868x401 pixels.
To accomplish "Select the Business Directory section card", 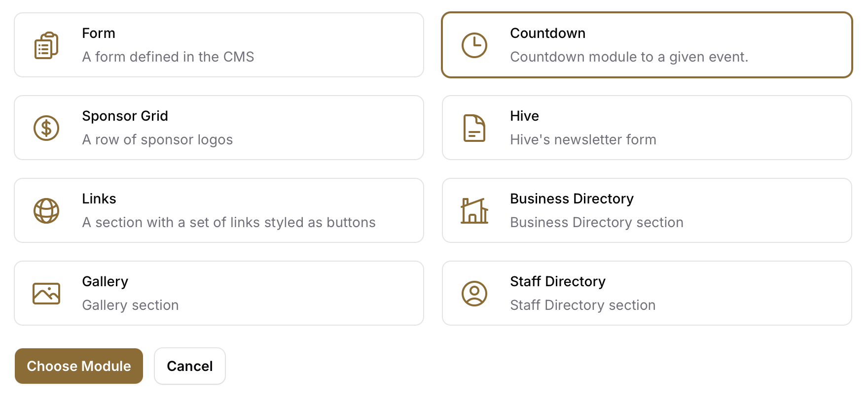I will 647,210.
